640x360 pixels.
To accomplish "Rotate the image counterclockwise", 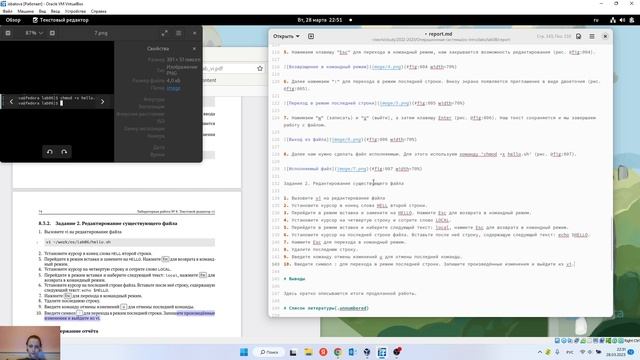I will tap(50, 152).
